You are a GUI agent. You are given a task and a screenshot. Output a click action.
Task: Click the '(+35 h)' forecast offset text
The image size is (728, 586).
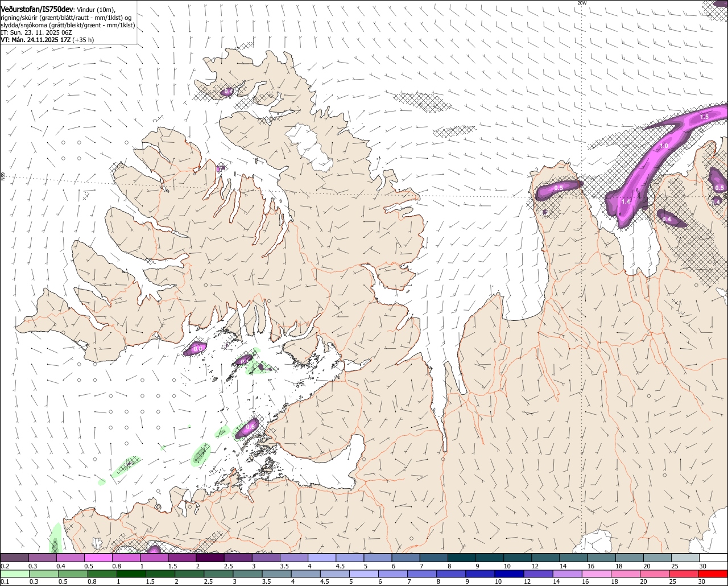pyautogui.click(x=83, y=40)
